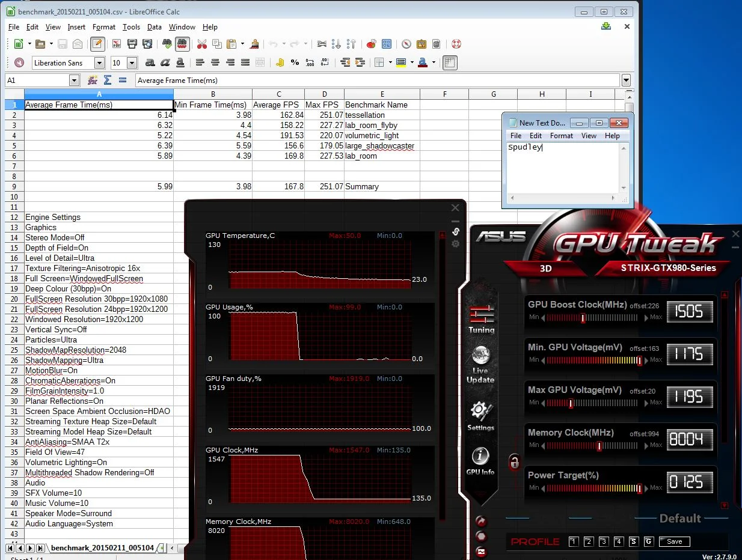Open the Function Wizard icon

pos(93,80)
